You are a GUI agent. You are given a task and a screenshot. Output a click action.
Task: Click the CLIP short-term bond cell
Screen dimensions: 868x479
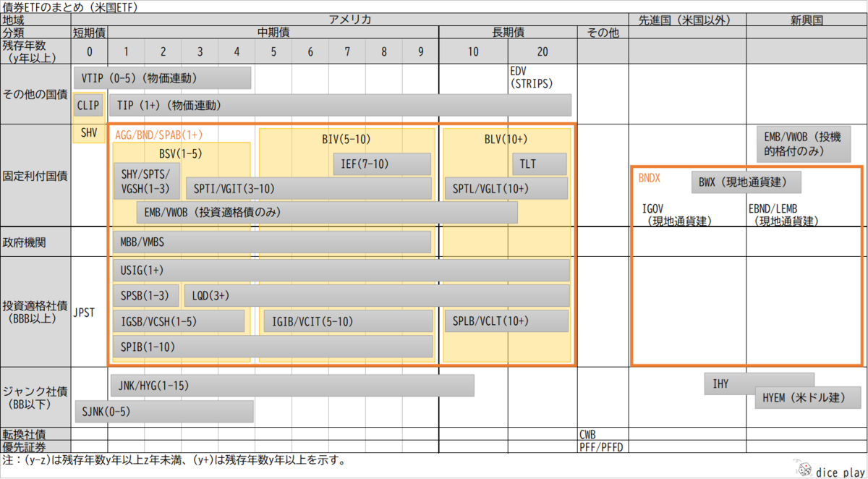(88, 105)
